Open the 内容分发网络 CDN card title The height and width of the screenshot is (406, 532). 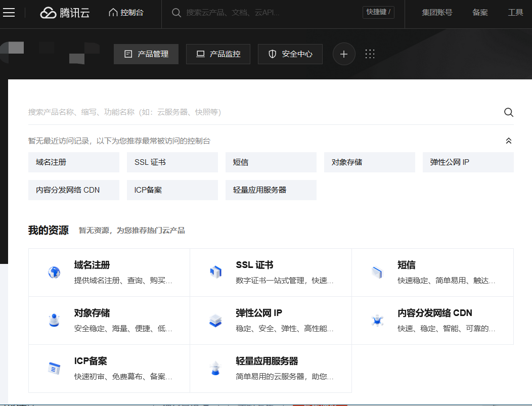pos(434,313)
